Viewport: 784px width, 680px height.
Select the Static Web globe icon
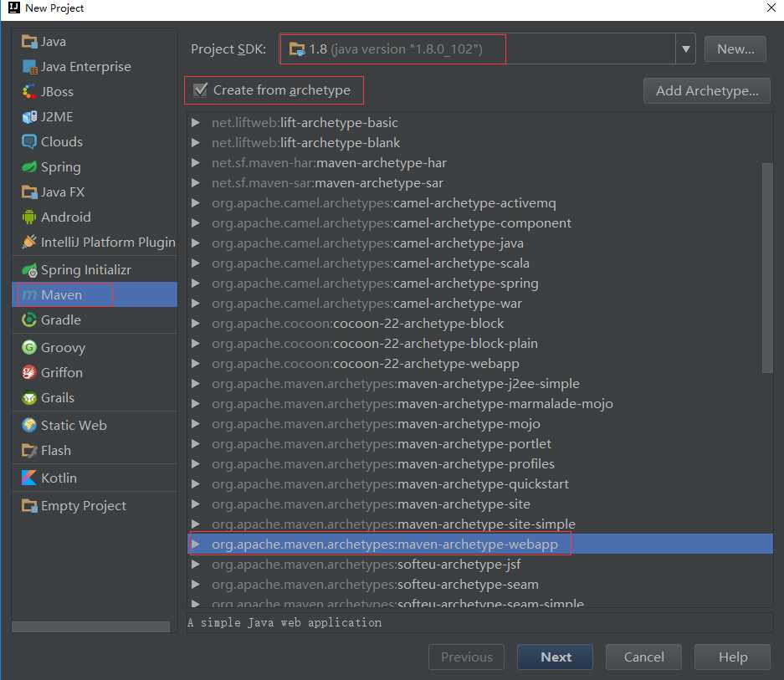pos(29,425)
